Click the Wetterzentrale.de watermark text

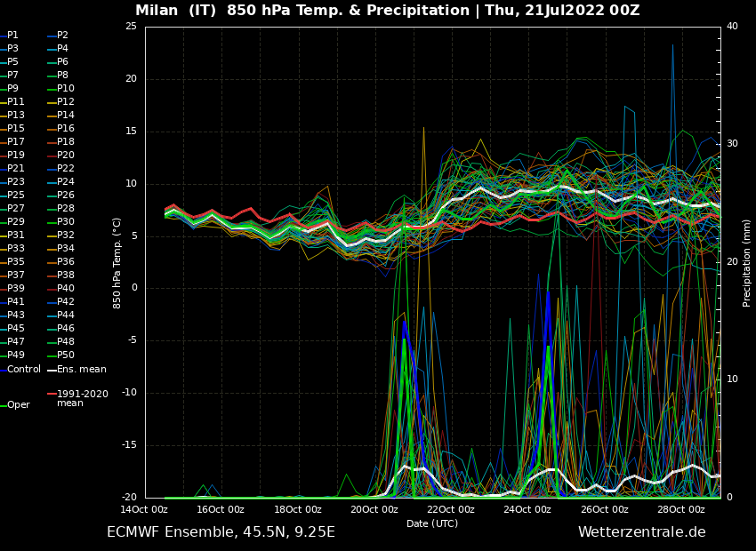point(641,532)
